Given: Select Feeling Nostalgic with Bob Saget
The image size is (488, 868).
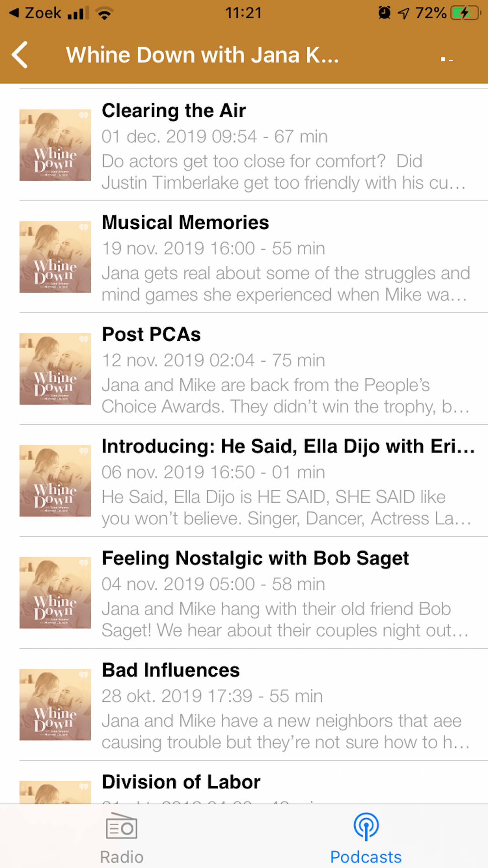Looking at the screenshot, I should tap(283, 593).
